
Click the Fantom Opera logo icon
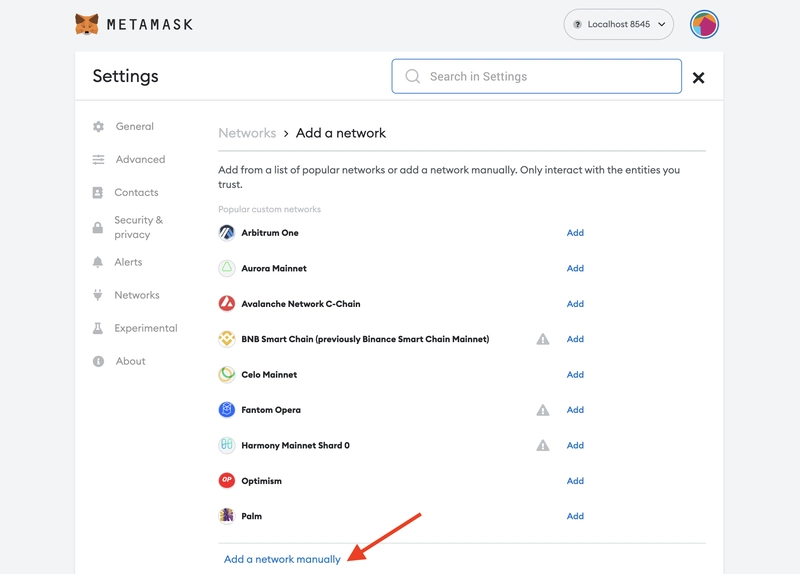point(227,410)
